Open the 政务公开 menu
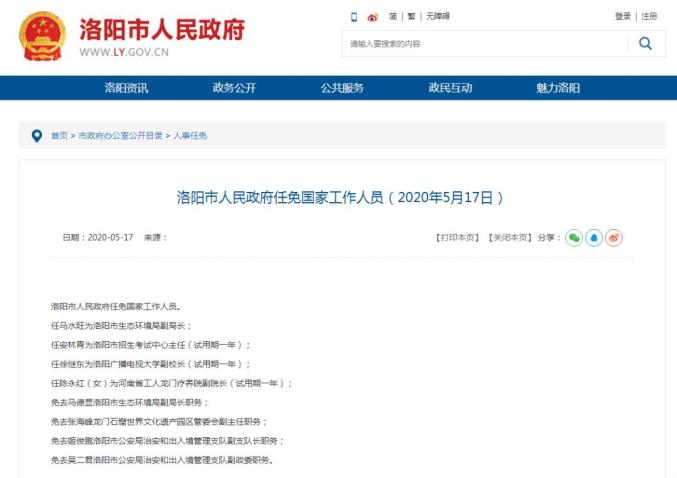This screenshot has width=677, height=478. [x=234, y=88]
